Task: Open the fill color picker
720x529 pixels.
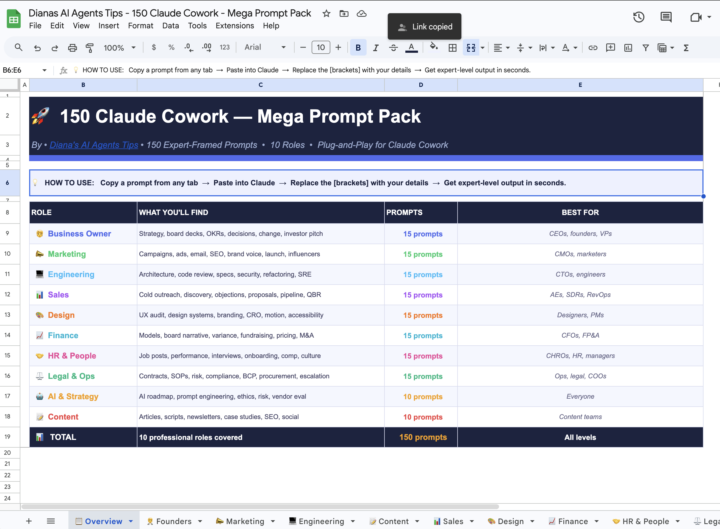Action: (x=433, y=47)
